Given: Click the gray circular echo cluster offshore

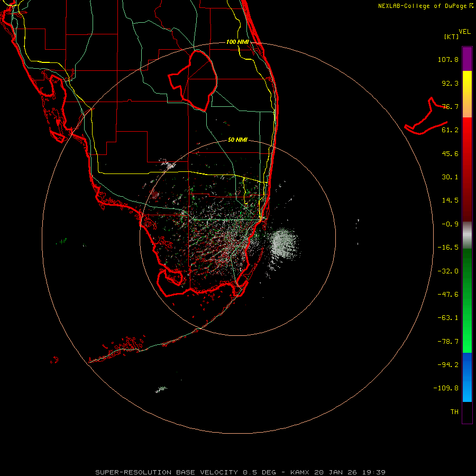Looking at the screenshot, I should (x=284, y=243).
